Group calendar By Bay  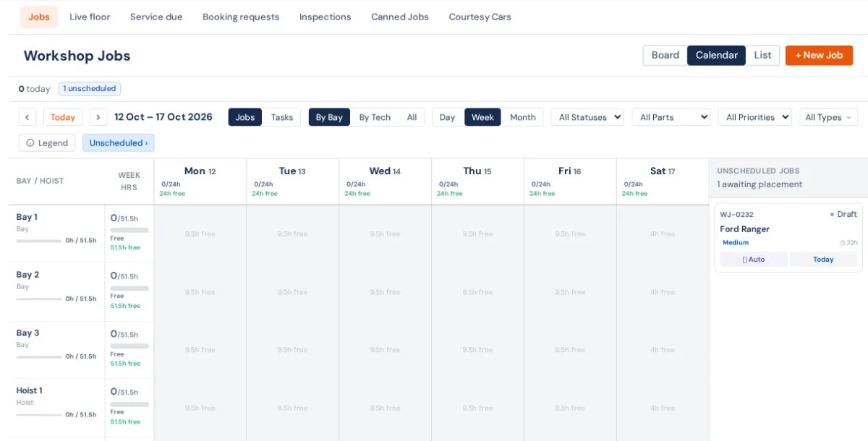[329, 117]
